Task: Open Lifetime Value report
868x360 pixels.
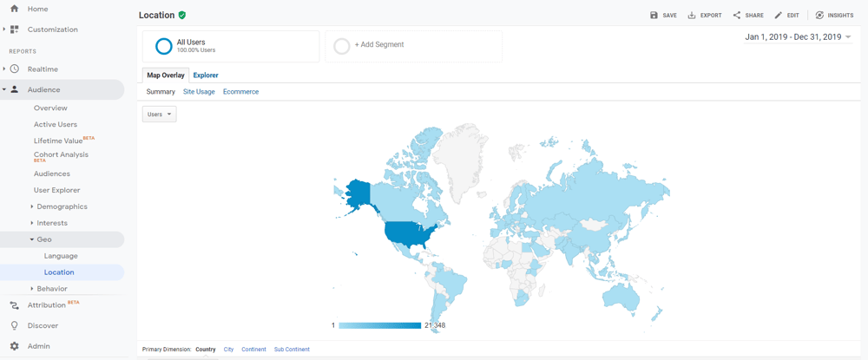Action: point(58,141)
